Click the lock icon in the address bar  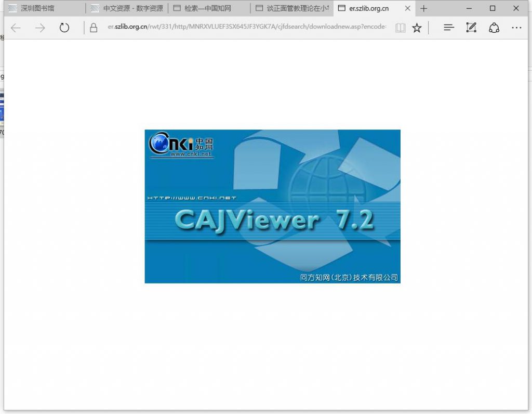point(94,28)
